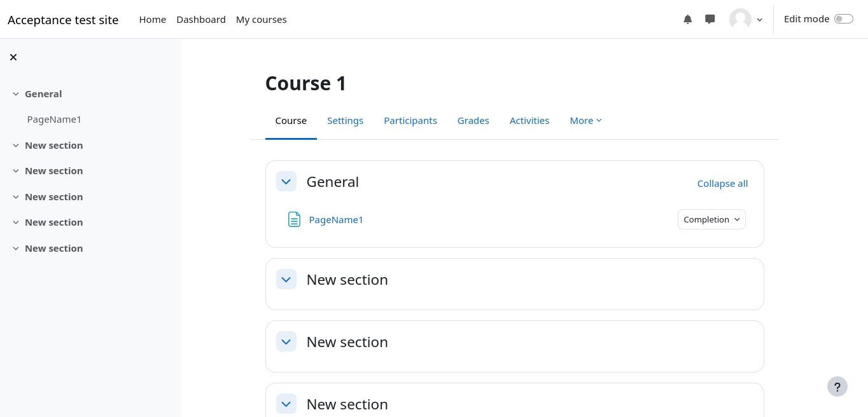Image resolution: width=868 pixels, height=417 pixels.
Task: Open the PageName1 link in General
Action: pos(336,220)
